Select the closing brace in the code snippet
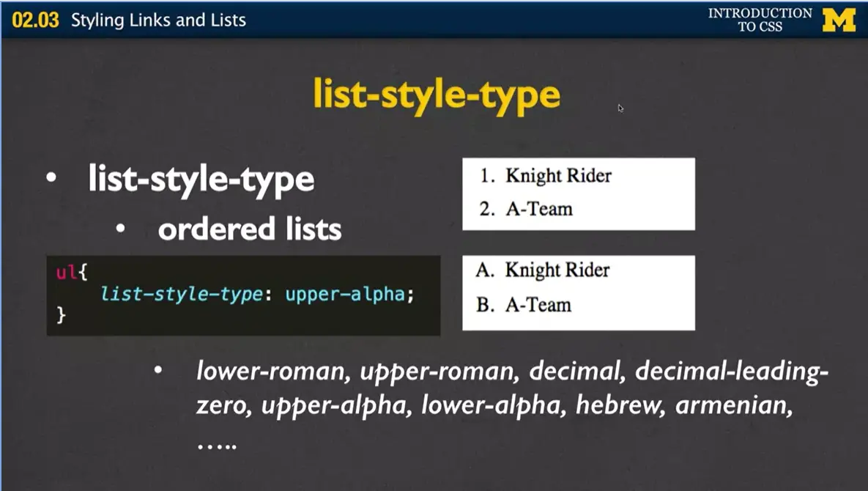 point(62,317)
